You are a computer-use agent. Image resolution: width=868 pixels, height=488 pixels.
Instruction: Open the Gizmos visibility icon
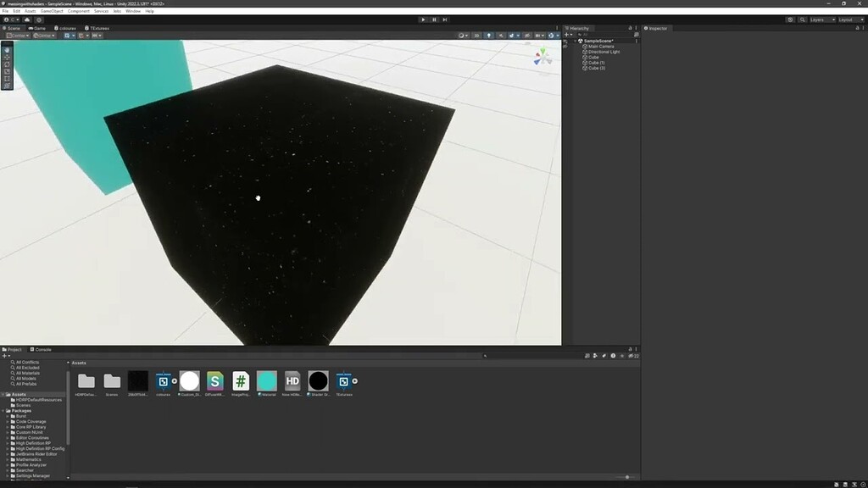coord(553,36)
